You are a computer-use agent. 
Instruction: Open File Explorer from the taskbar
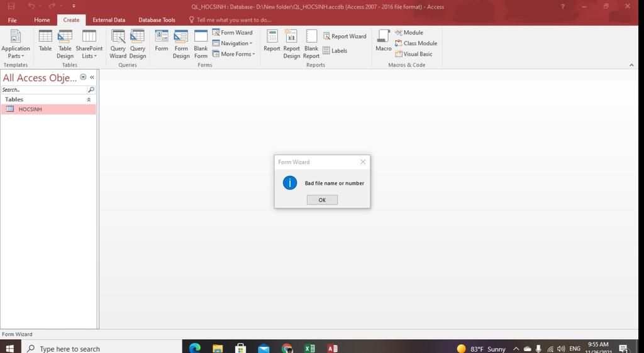(x=218, y=348)
